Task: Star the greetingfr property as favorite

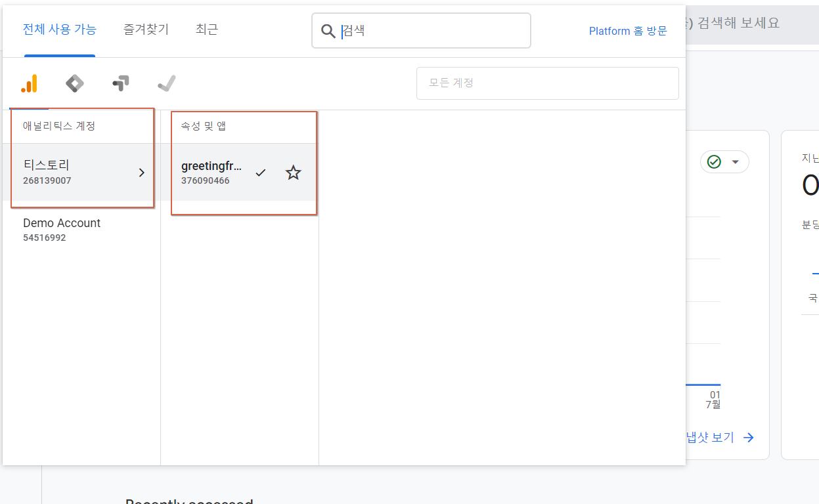Action: point(293,173)
